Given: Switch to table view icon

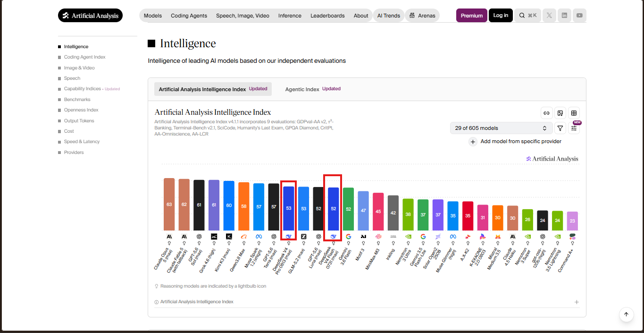Looking at the screenshot, I should (574, 113).
